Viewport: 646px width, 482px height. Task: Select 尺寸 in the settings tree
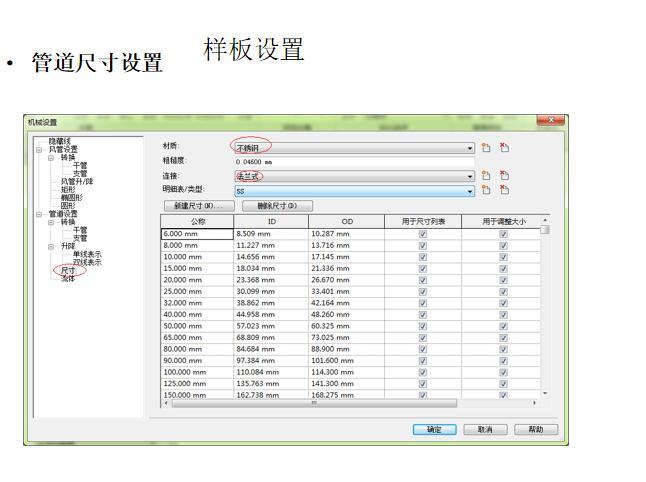coord(68,270)
